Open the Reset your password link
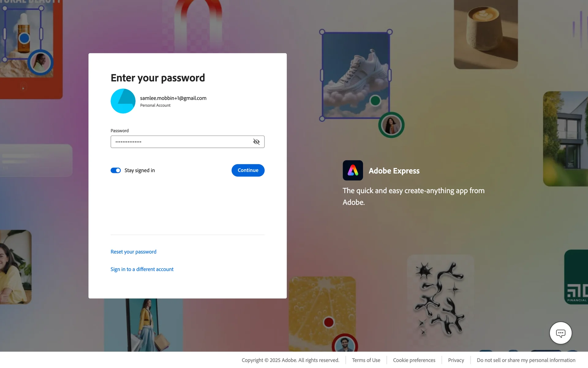Image resolution: width=588 pixels, height=368 pixels. [x=134, y=252]
